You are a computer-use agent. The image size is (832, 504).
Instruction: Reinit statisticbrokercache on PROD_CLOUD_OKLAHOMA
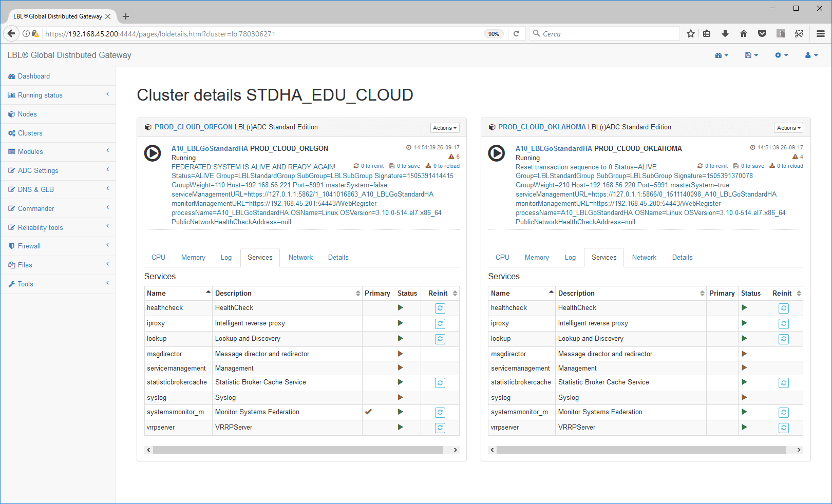(784, 383)
